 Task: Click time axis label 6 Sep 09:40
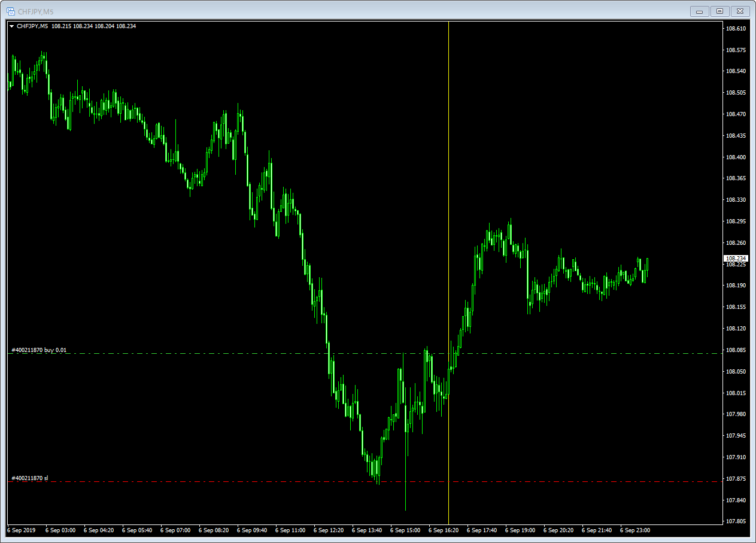coord(252,530)
